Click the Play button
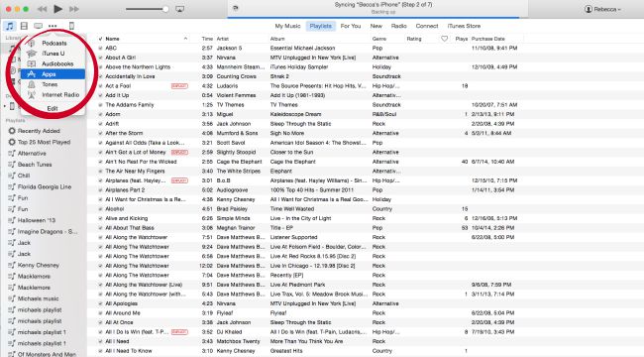The height and width of the screenshot is (357, 644). click(x=57, y=9)
